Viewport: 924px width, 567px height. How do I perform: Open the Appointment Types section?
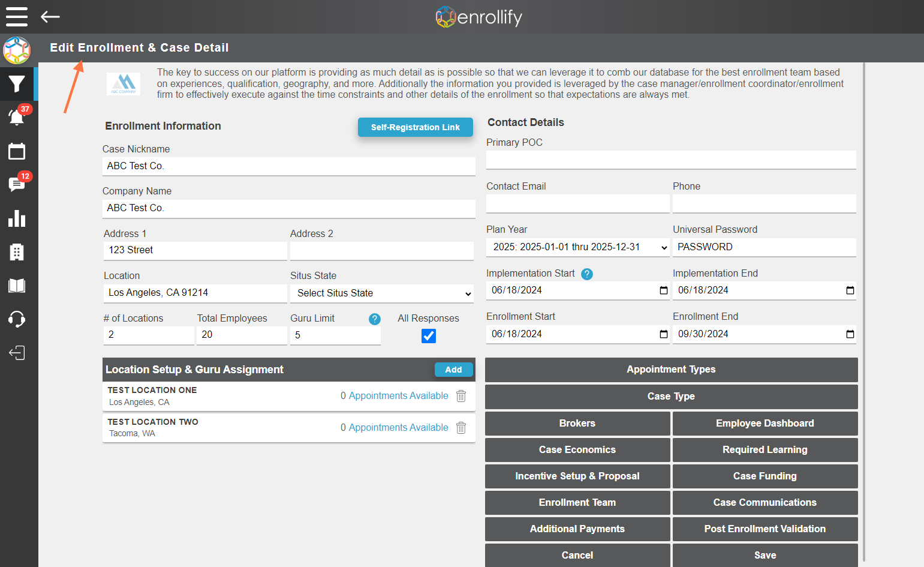[x=672, y=370]
